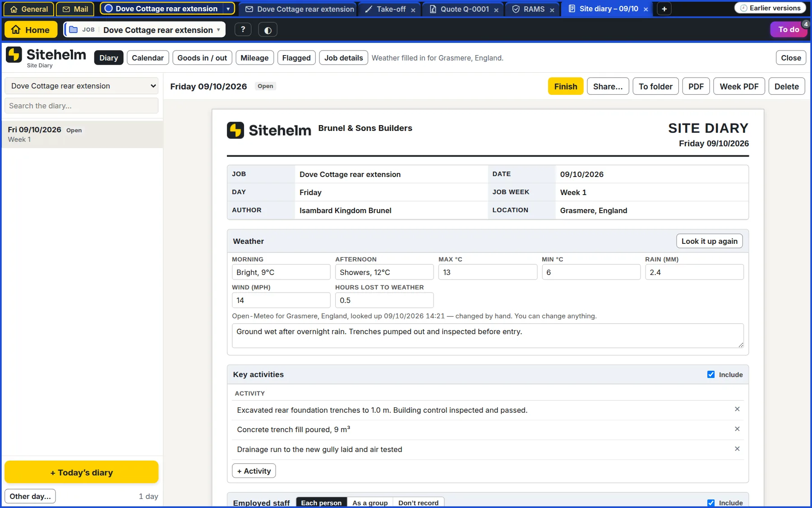Viewport: 812px width, 508px height.
Task: Select Don't record staff mode
Action: coord(418,503)
